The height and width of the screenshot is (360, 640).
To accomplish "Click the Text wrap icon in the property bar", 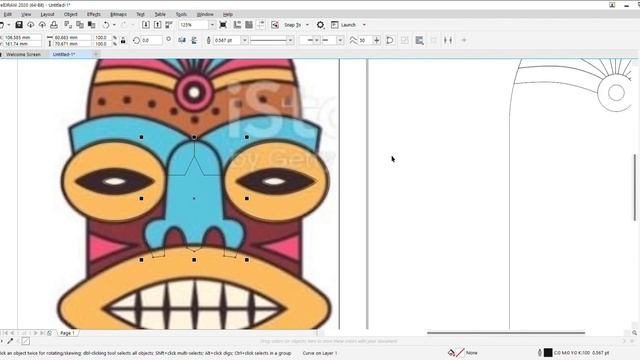I will coord(419,40).
